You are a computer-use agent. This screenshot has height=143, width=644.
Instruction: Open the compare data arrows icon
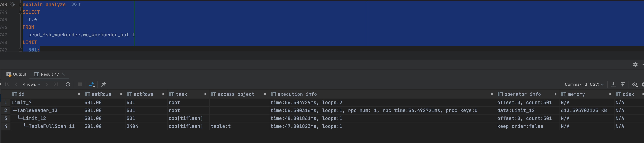pyautogui.click(x=92, y=84)
